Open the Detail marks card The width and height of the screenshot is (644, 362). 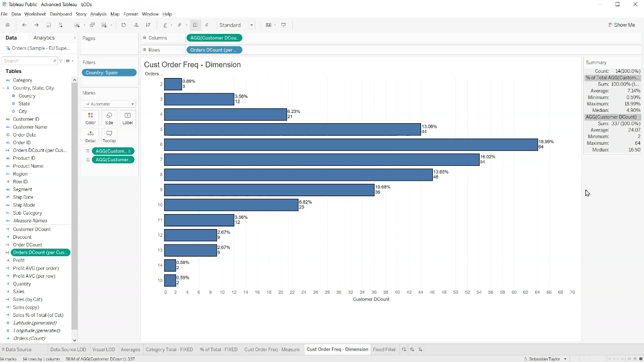click(90, 136)
